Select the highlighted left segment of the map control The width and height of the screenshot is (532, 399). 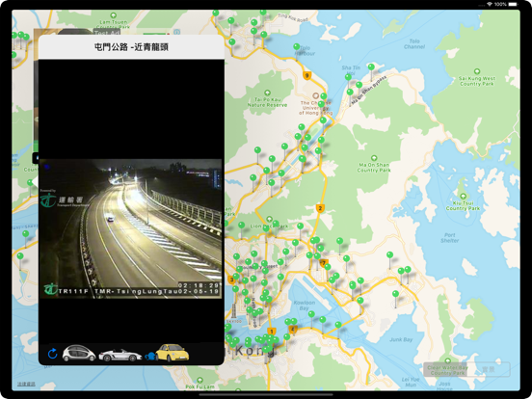(x=445, y=369)
